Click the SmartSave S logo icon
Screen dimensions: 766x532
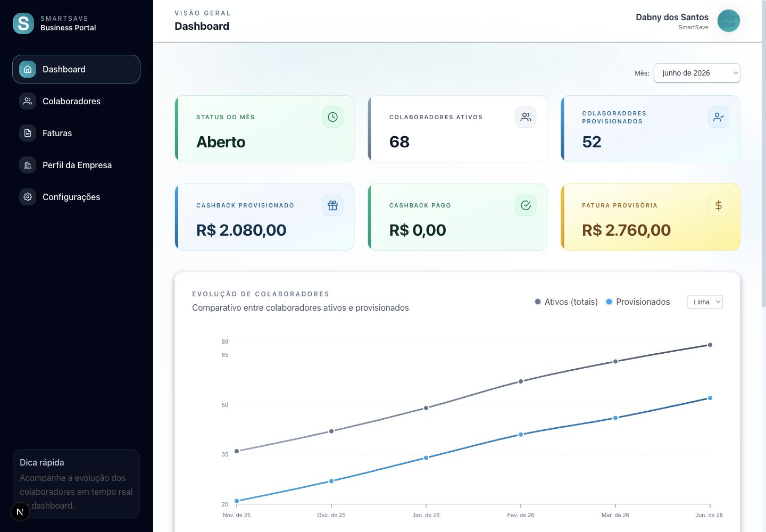pos(23,23)
